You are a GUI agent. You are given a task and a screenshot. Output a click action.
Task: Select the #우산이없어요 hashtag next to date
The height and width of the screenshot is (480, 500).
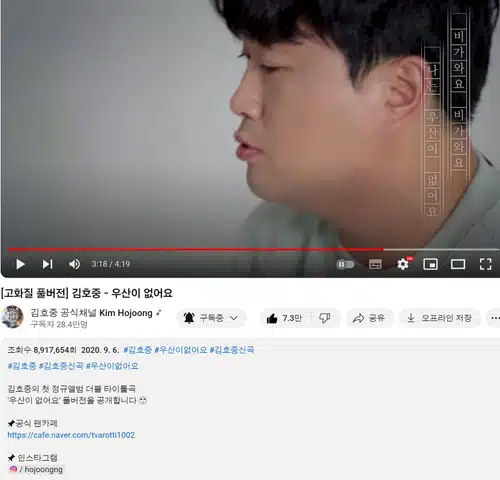[181, 350]
